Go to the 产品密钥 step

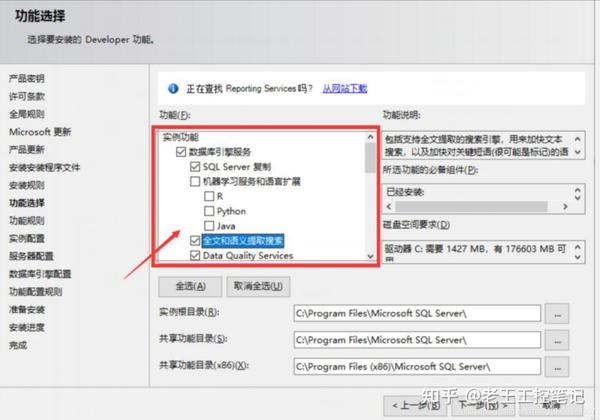(27, 78)
